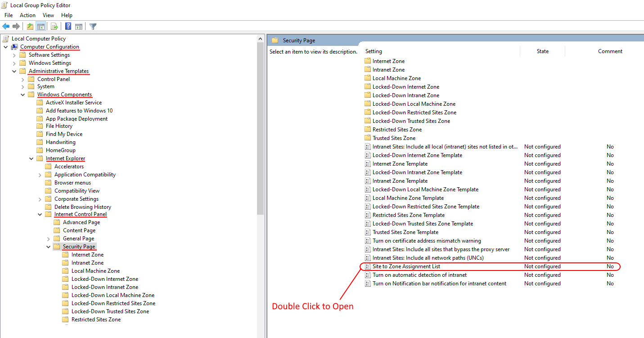The image size is (644, 338).
Task: Select 'Turn on Notification bar notification for intranet content'
Action: click(x=439, y=284)
